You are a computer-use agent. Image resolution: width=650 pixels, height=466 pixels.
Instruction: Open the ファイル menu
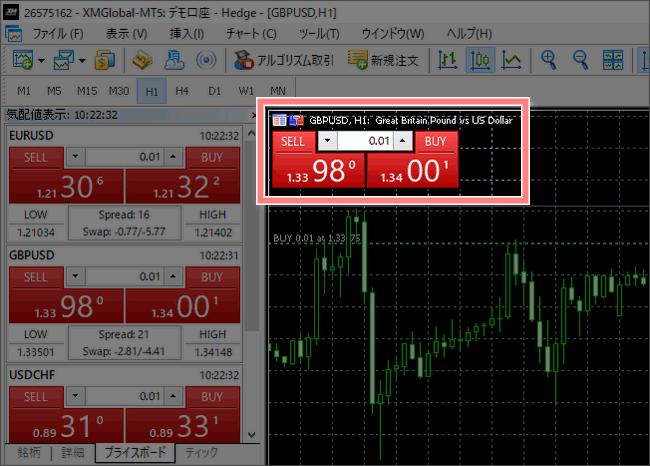coord(58,34)
